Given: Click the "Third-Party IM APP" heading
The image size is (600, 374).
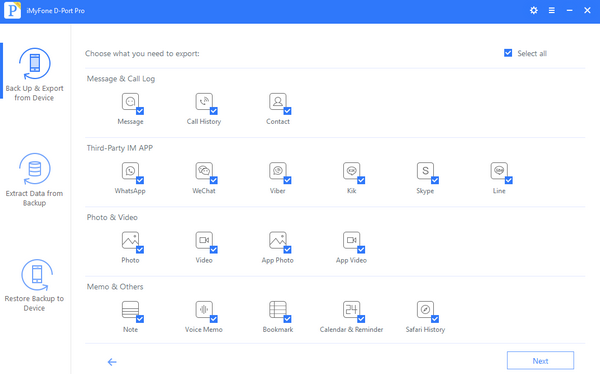Looking at the screenshot, I should tap(120, 148).
